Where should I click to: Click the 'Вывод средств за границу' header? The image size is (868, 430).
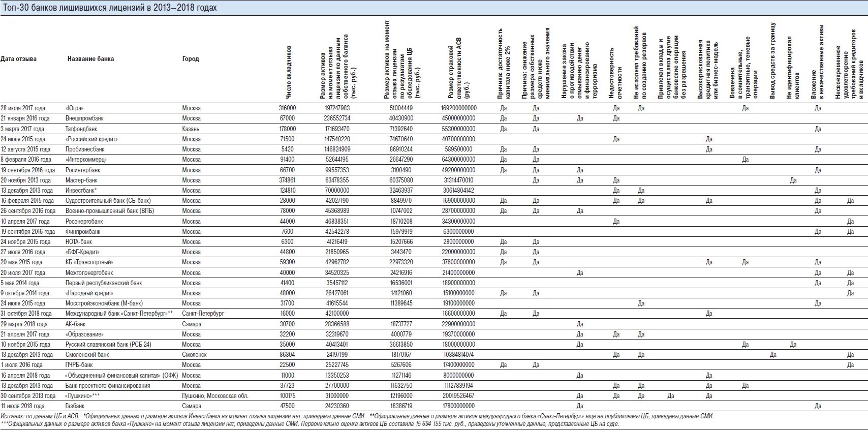(x=773, y=60)
